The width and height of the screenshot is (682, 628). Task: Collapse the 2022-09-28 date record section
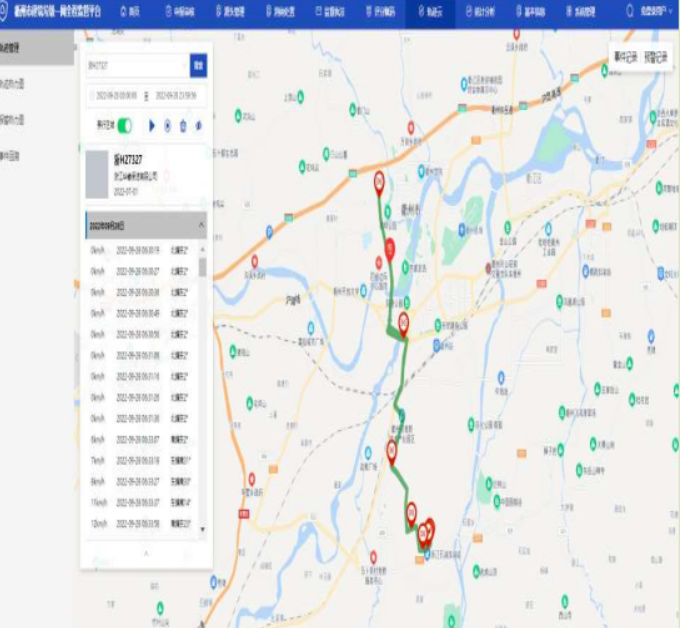(x=201, y=225)
